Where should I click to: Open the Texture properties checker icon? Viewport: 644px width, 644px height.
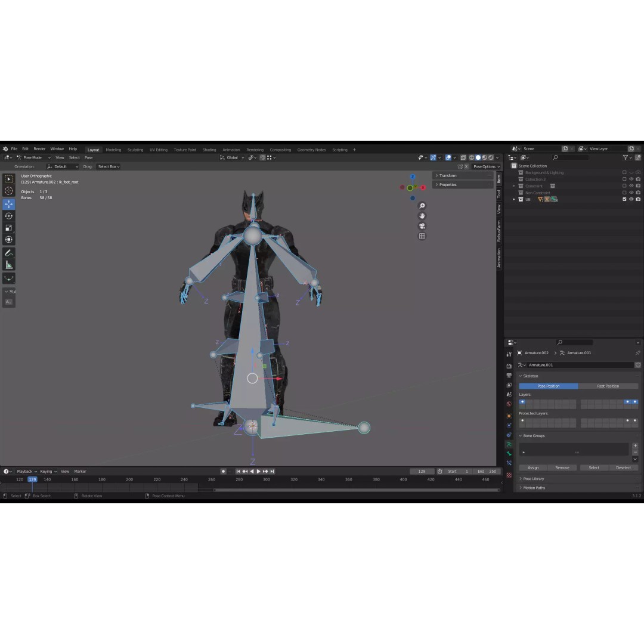pos(509,475)
